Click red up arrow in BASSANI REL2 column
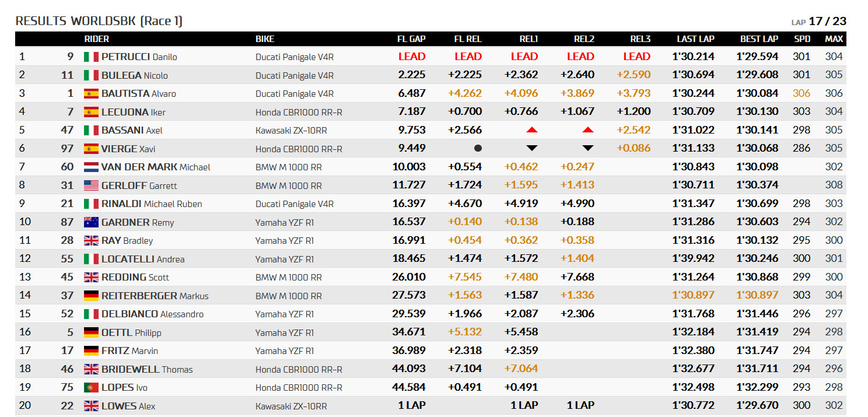 coord(587,129)
